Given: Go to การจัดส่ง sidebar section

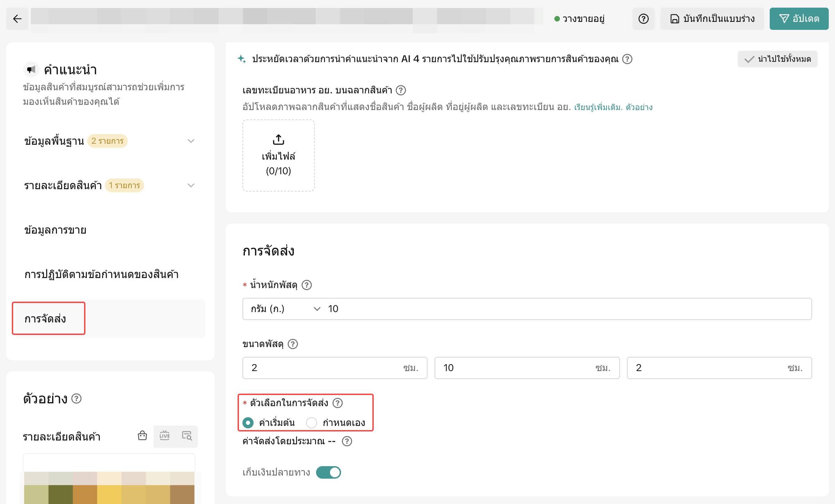Looking at the screenshot, I should (x=45, y=319).
